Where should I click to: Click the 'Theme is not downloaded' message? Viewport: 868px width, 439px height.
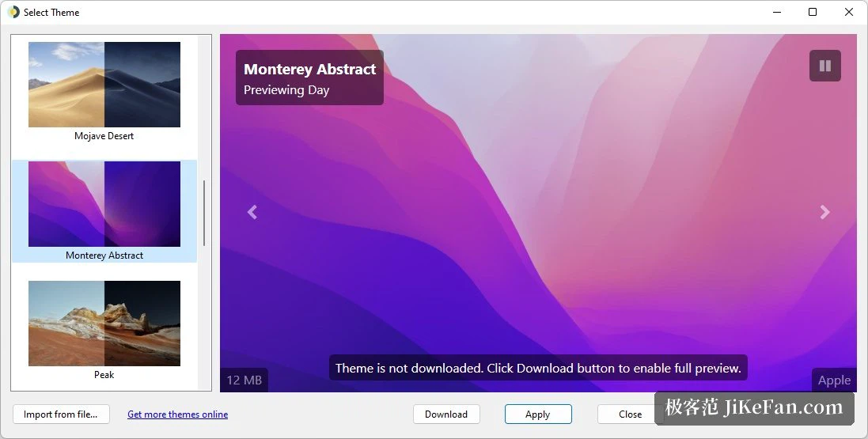tap(538, 368)
